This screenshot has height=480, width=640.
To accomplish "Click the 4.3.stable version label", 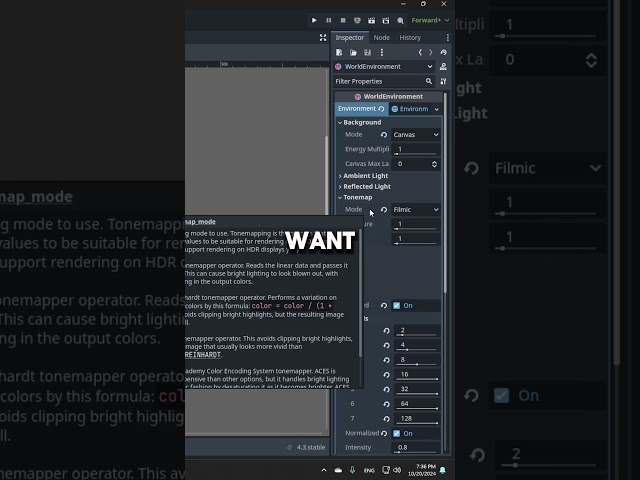I will coord(311,447).
